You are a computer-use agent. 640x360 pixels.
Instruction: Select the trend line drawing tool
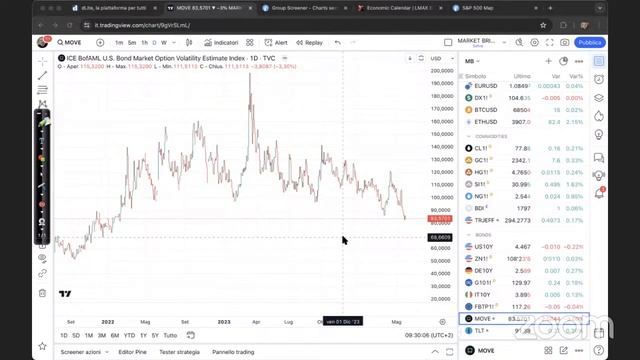42,76
